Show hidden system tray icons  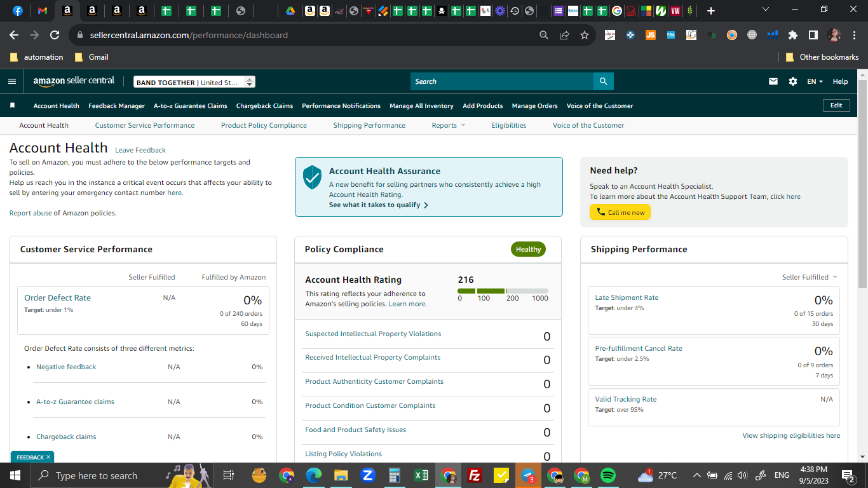pyautogui.click(x=697, y=475)
